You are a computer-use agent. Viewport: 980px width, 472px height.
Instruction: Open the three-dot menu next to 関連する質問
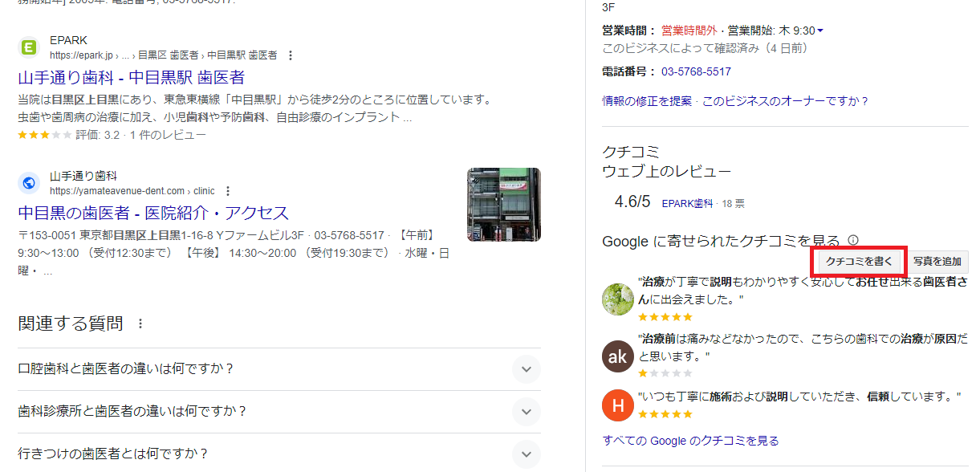tap(140, 323)
